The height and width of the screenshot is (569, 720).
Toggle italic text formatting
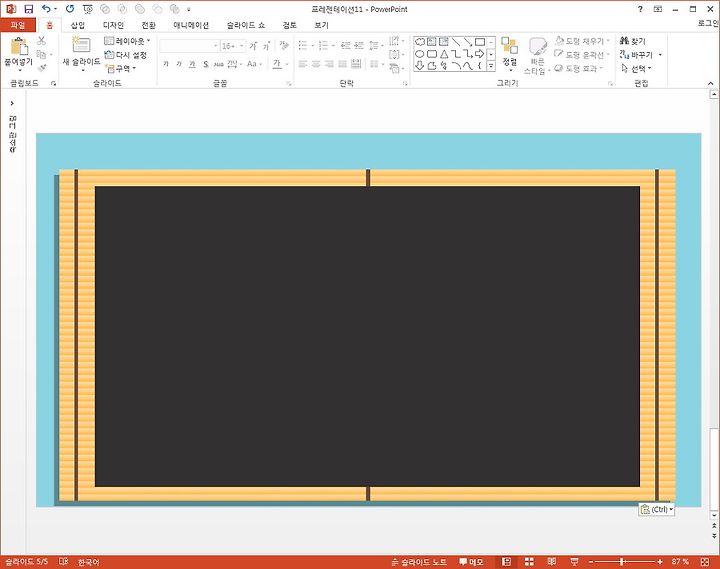[x=179, y=64]
